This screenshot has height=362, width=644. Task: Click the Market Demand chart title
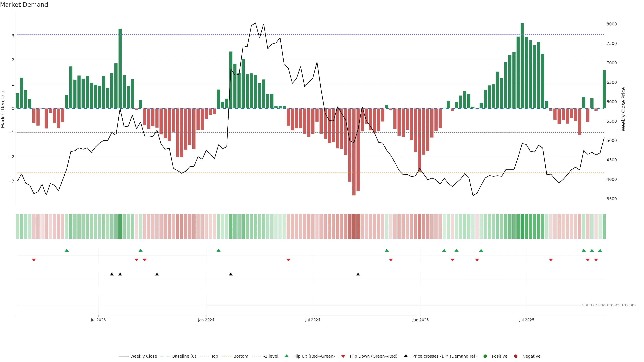tap(24, 5)
